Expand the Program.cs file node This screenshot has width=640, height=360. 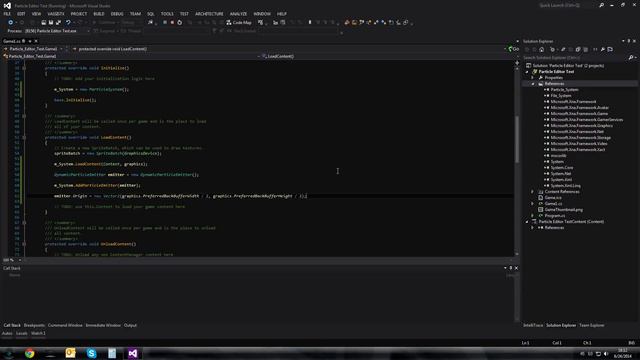pos(533,216)
